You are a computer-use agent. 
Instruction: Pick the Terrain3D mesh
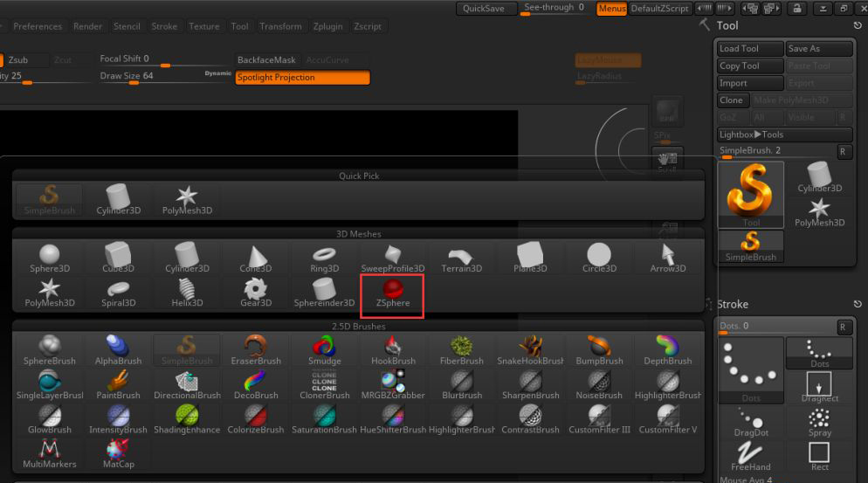[462, 259]
